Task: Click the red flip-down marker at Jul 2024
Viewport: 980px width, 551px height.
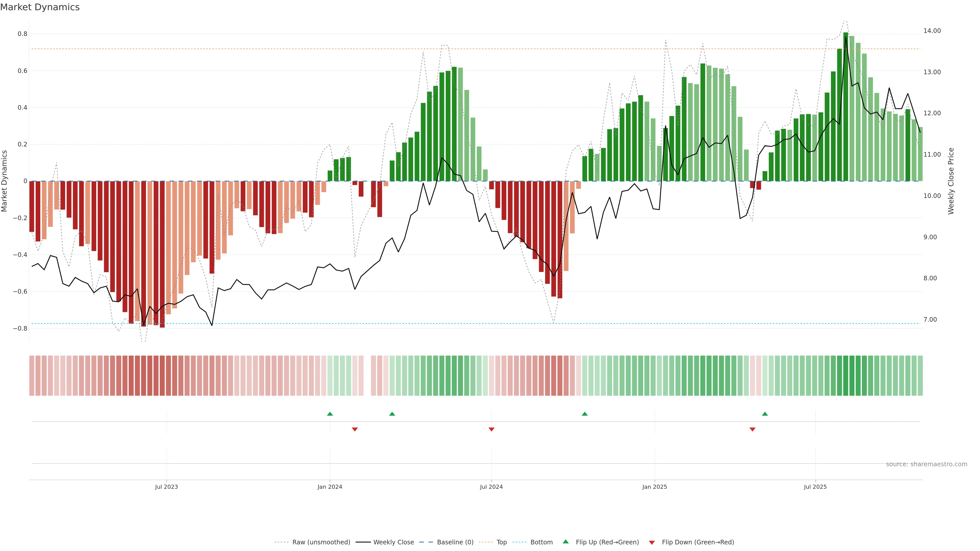Action: (x=491, y=429)
